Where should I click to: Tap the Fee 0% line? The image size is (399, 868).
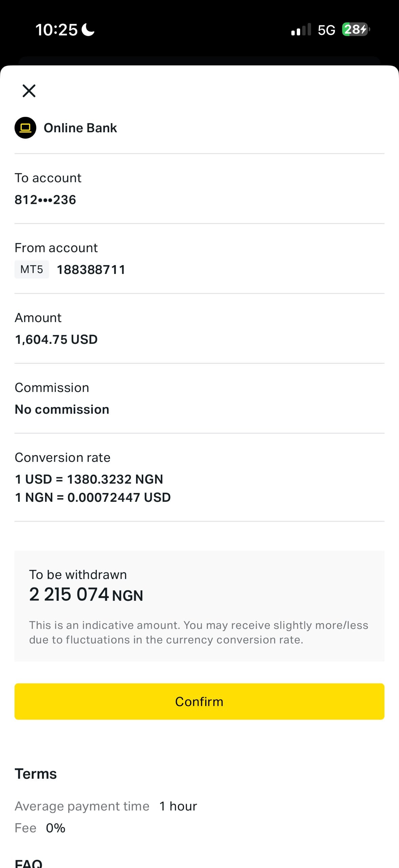pos(40,828)
